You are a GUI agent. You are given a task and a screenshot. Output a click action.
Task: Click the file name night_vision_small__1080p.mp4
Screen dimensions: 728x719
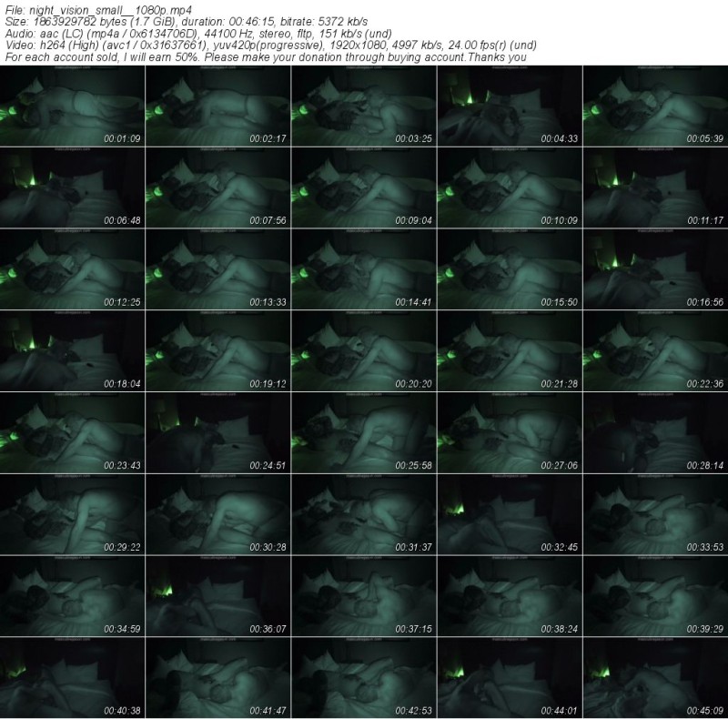[100, 10]
